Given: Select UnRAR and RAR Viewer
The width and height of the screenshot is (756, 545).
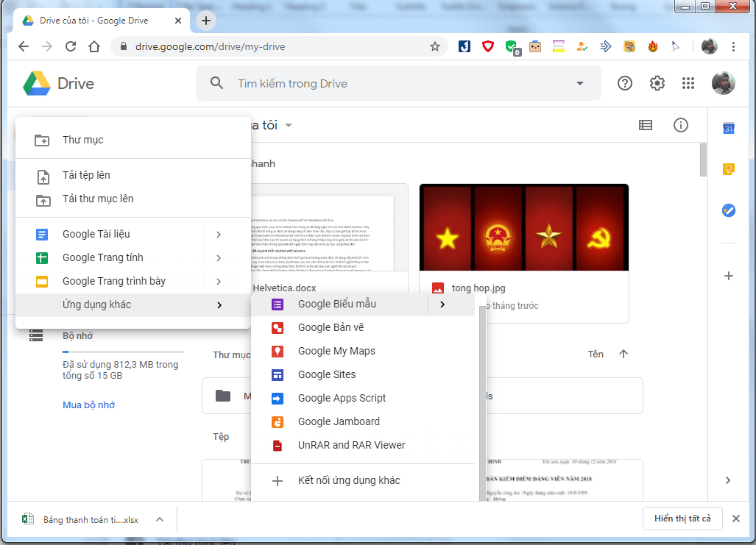Looking at the screenshot, I should click(x=363, y=446).
